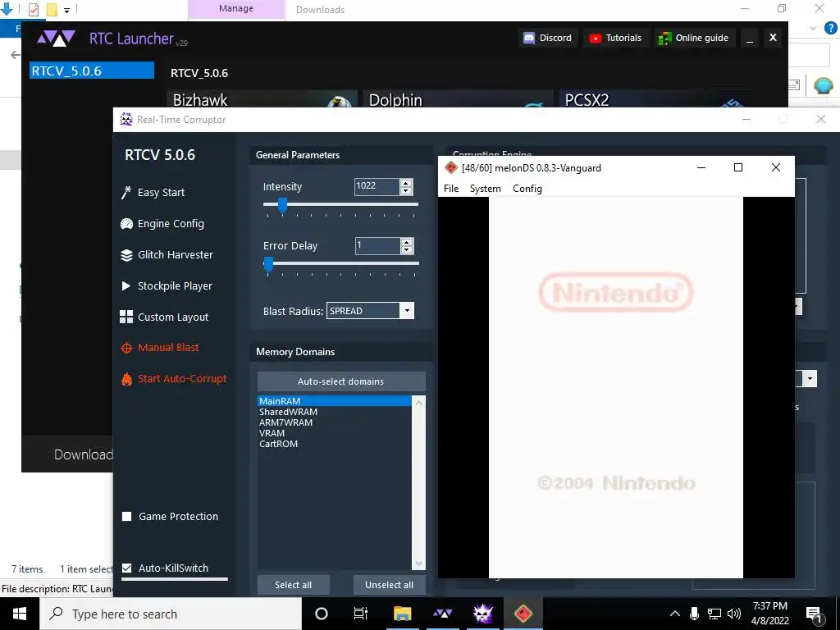Click Auto-select domains button

click(x=341, y=381)
